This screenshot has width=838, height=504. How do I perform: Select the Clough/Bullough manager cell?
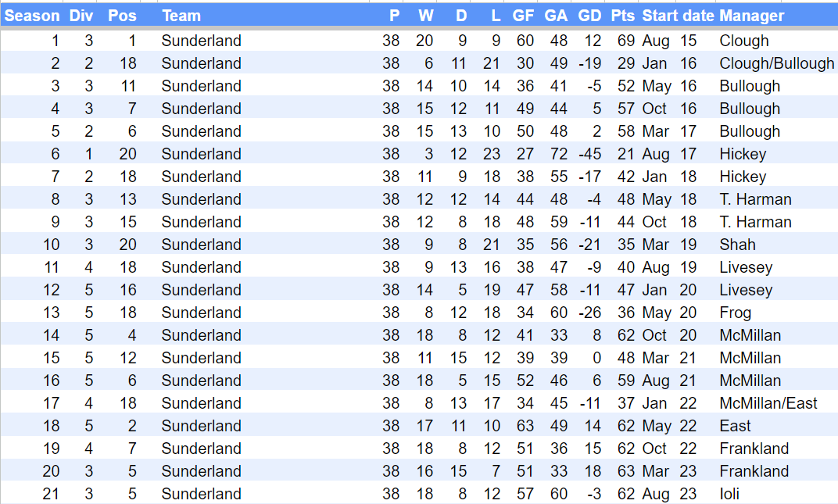[x=776, y=63]
